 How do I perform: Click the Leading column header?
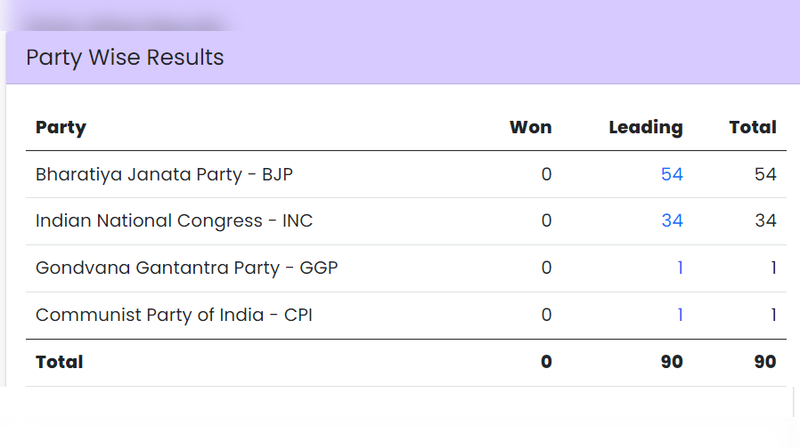(645, 127)
